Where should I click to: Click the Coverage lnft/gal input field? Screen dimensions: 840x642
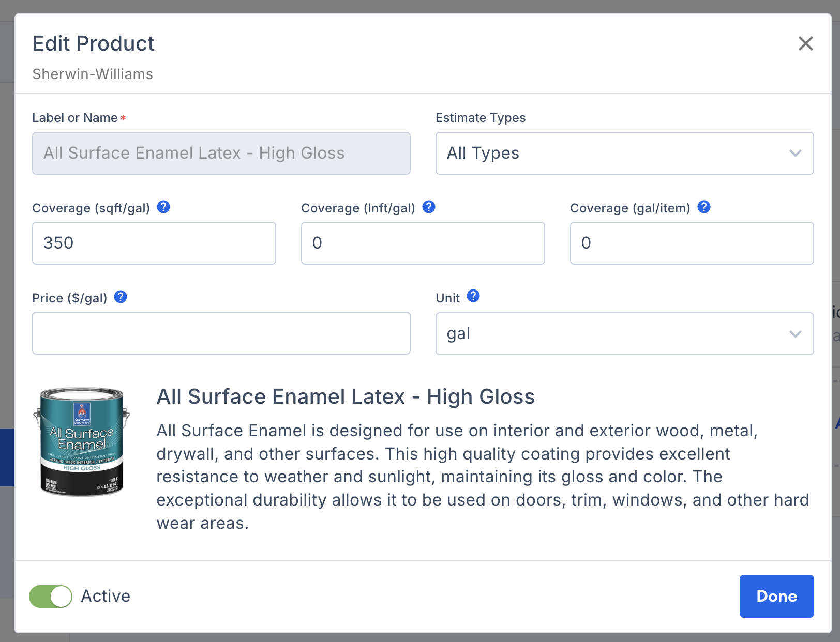pyautogui.click(x=423, y=243)
